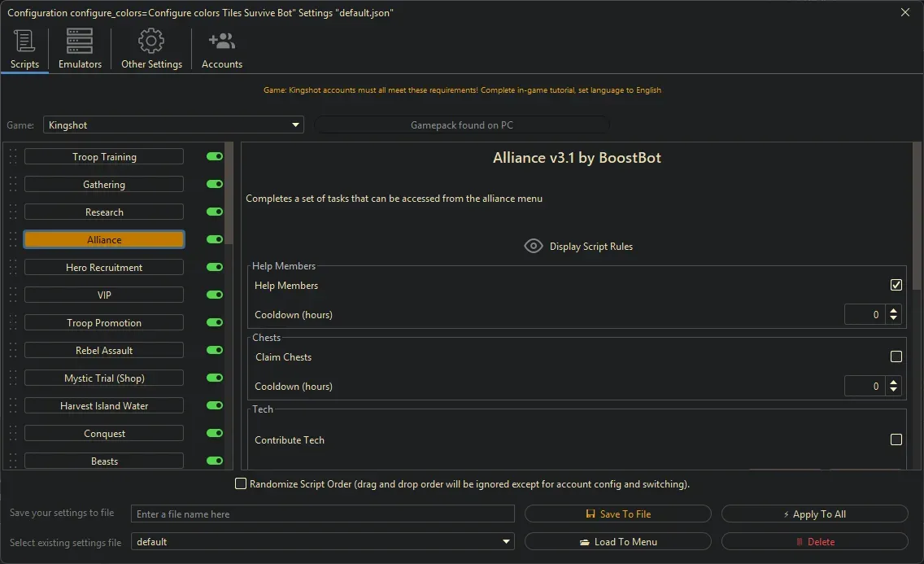Click the Apply To All button

[x=814, y=514]
